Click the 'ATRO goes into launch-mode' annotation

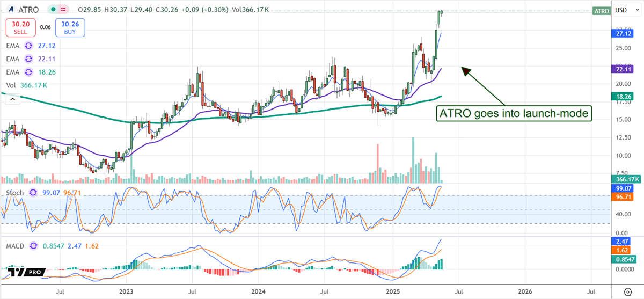pos(514,113)
